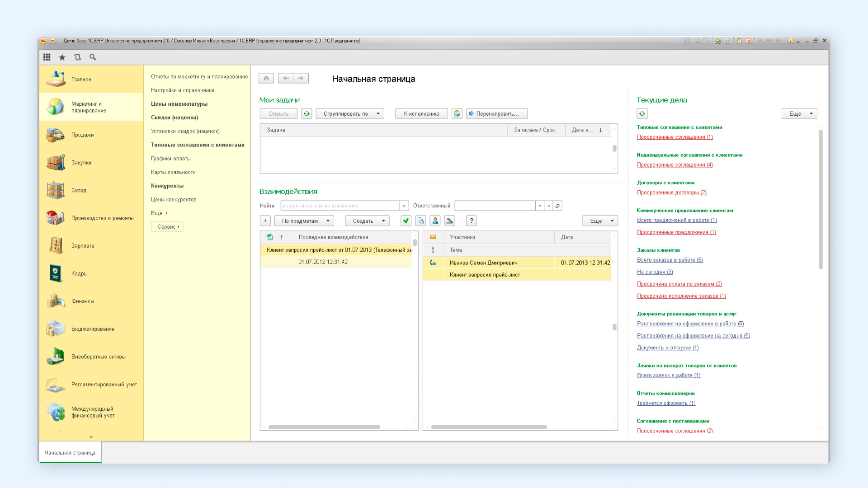Screen dimensions: 868x488
Task: Clear the Ответственный field
Action: (x=548, y=206)
